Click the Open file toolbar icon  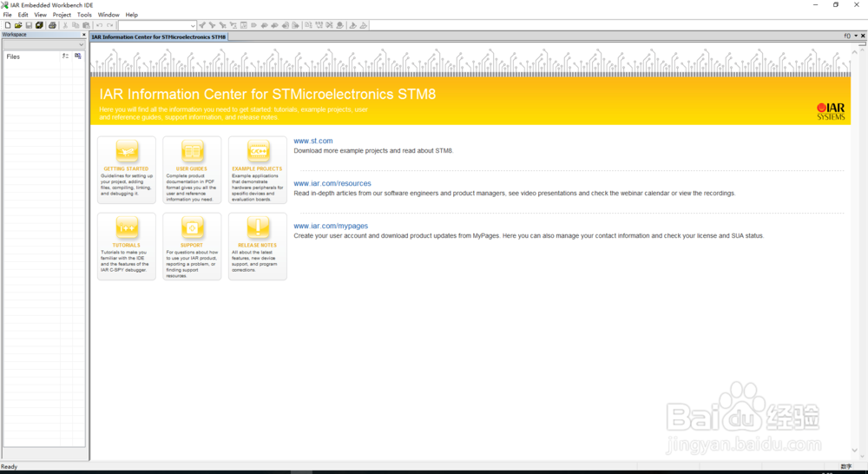pos(18,25)
